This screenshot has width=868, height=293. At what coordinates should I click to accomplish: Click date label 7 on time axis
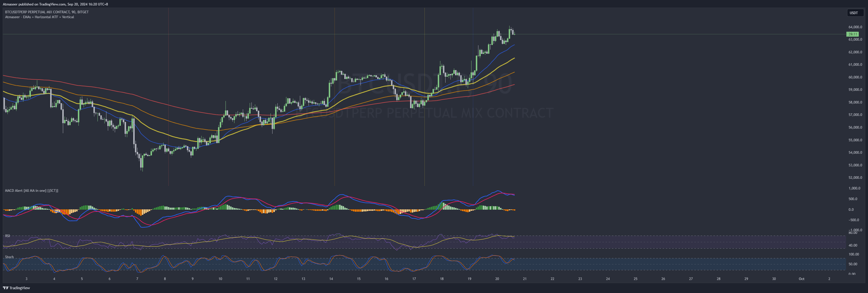pos(137,279)
